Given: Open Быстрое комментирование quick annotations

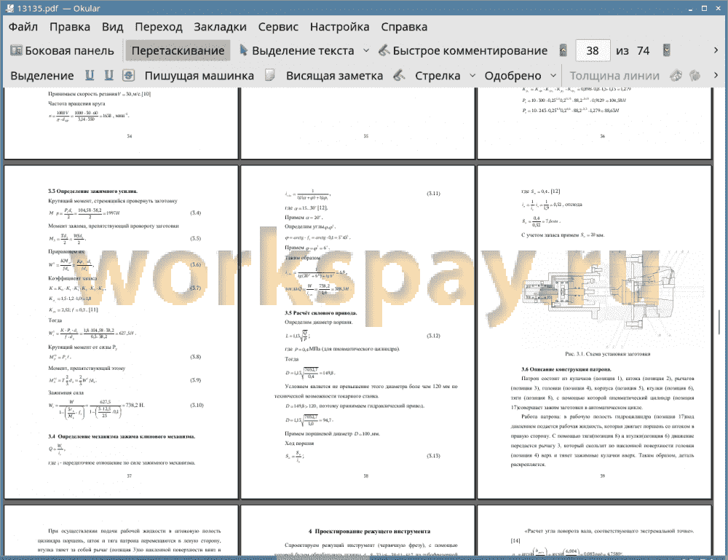Looking at the screenshot, I should (x=463, y=51).
